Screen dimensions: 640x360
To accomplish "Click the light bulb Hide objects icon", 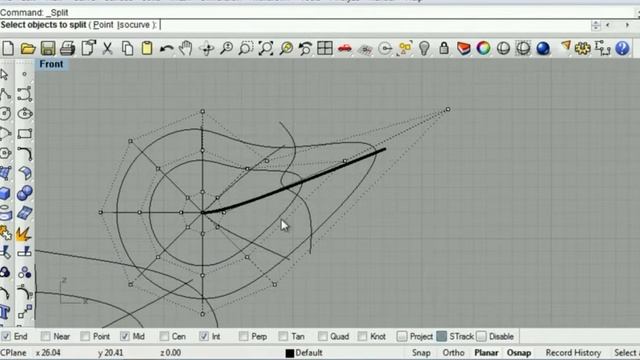I will coord(424,49).
